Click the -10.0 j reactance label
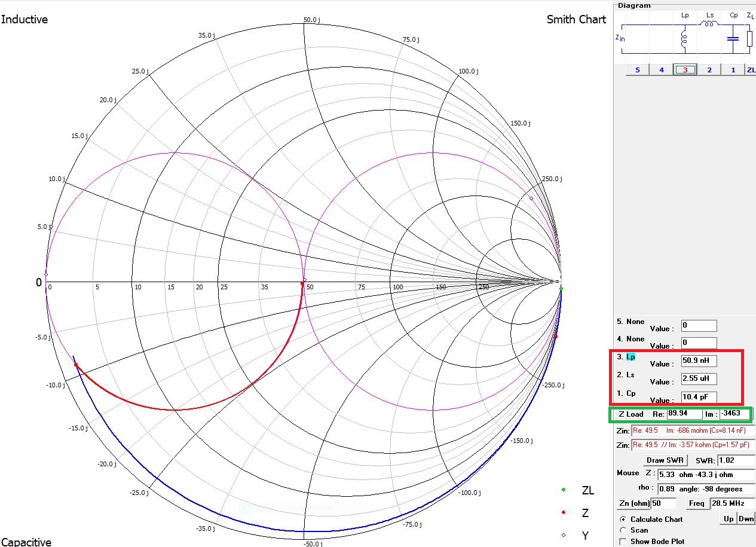Screen dimensions: 756x547 pos(54,384)
